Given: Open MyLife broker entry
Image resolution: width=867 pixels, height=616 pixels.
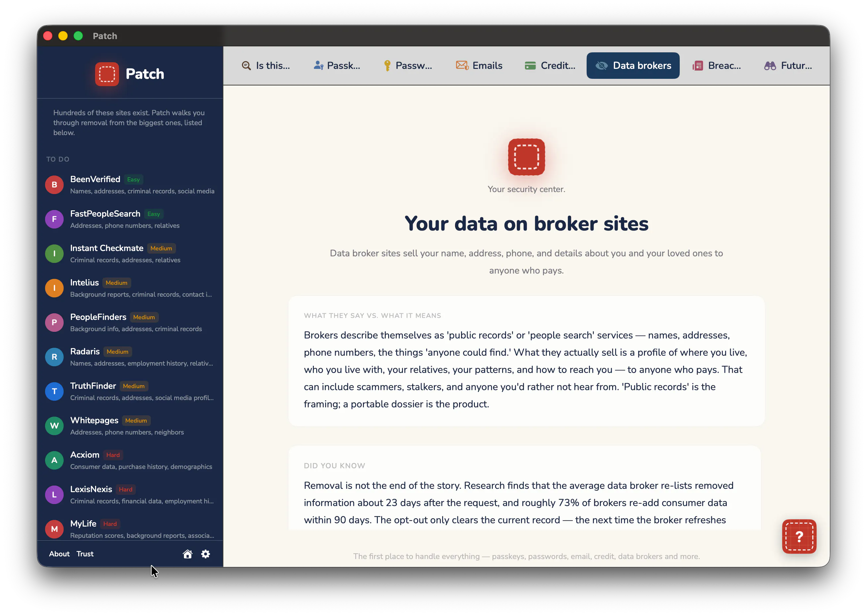Looking at the screenshot, I should click(x=130, y=529).
